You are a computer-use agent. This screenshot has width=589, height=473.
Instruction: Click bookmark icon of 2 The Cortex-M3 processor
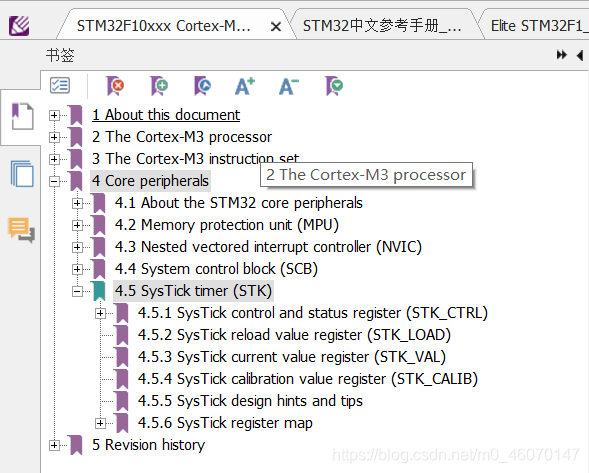[76, 137]
